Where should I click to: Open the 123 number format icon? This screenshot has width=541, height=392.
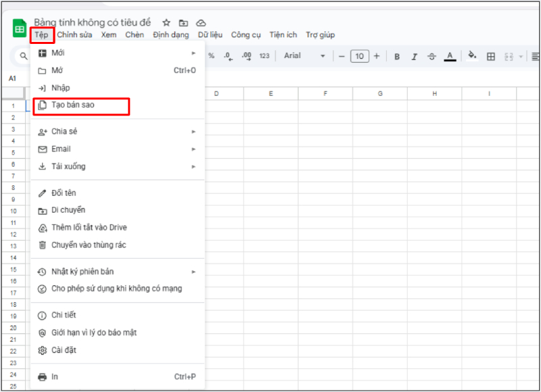pos(264,56)
